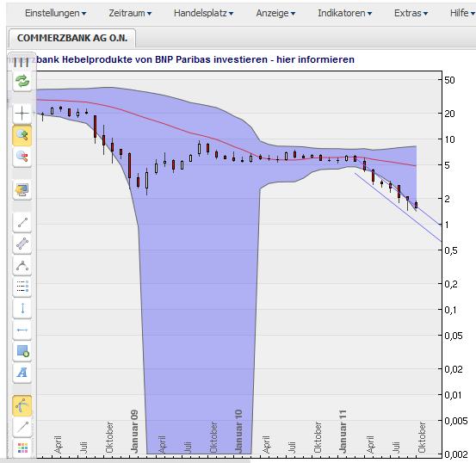Follow the BNP Paribas Hebelprodukte link

tap(195, 59)
